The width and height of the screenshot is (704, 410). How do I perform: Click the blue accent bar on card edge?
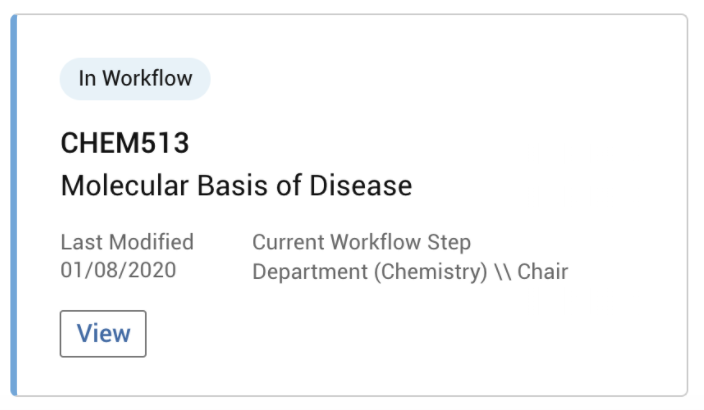[x=14, y=205]
